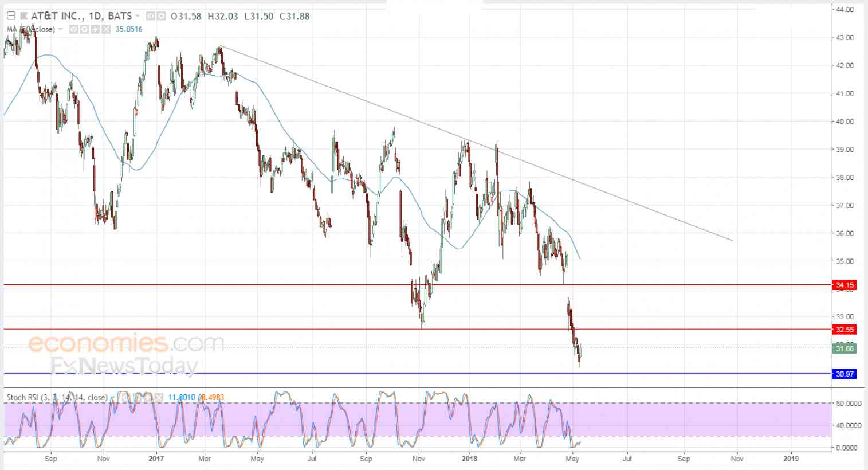Select the red 32.55 price label
868x470 pixels.
(x=845, y=330)
